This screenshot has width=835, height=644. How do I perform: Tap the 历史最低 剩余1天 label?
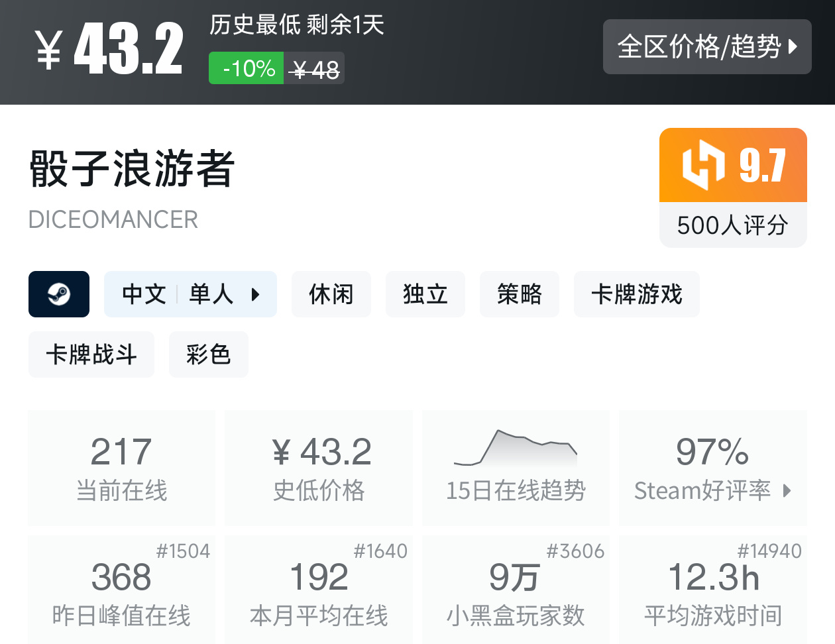[x=297, y=25]
